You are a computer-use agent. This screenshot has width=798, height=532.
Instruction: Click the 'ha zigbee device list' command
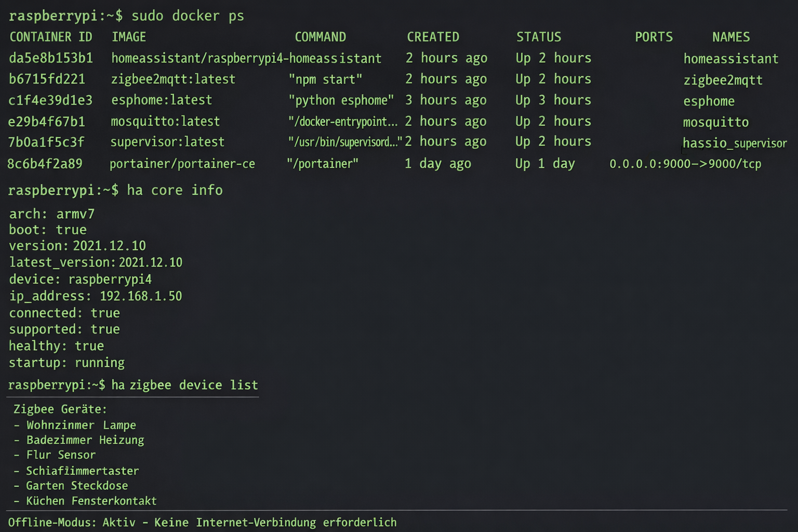coord(184,385)
